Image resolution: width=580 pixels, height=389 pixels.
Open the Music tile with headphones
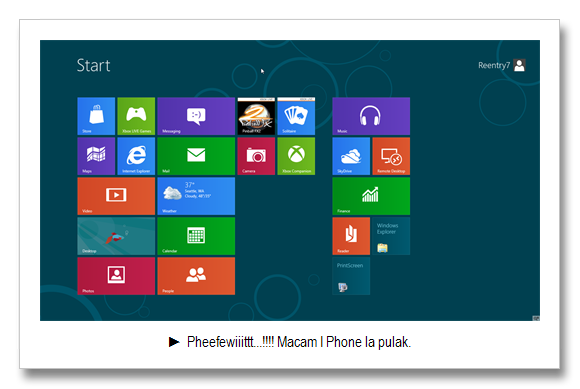[371, 116]
